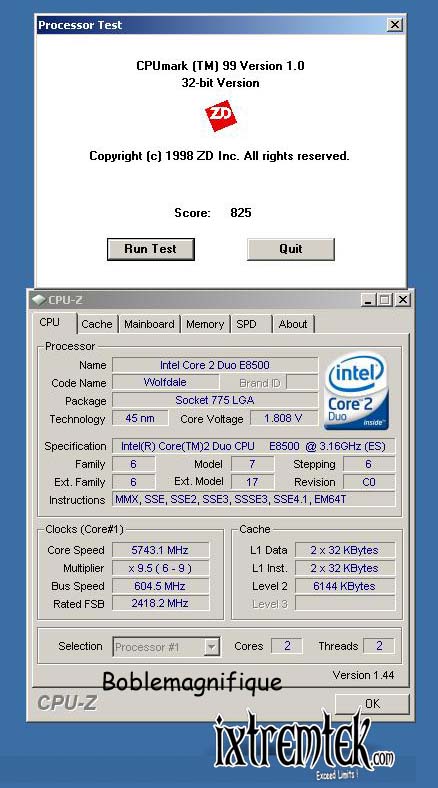This screenshot has height=788, width=438.
Task: Click the Model value 7
Action: pyautogui.click(x=252, y=464)
